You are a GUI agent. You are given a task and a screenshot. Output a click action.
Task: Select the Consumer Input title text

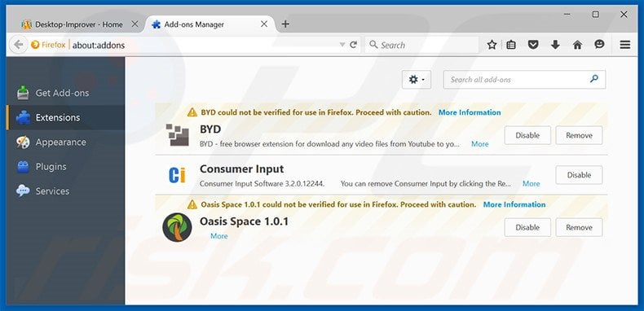pyautogui.click(x=241, y=169)
